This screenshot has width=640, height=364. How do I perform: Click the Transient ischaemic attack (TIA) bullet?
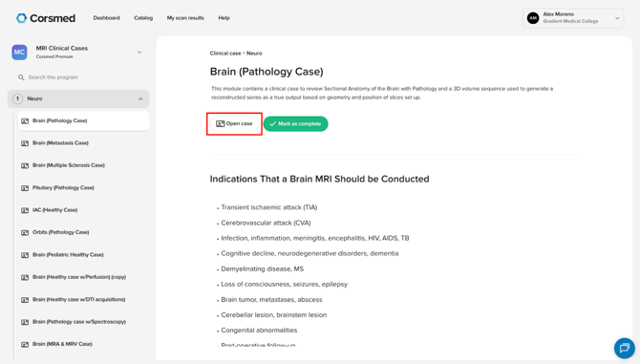click(x=269, y=207)
